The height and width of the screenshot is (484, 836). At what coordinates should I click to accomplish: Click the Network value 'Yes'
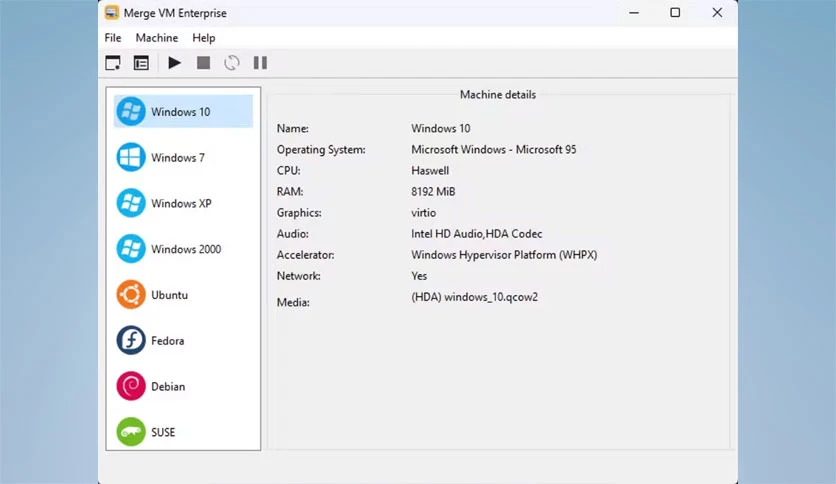419,276
